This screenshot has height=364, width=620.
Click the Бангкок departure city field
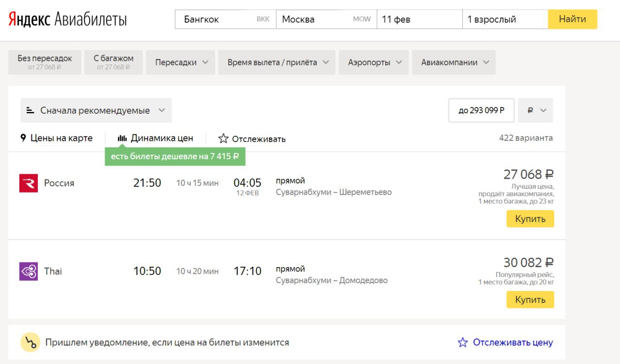coord(226,19)
